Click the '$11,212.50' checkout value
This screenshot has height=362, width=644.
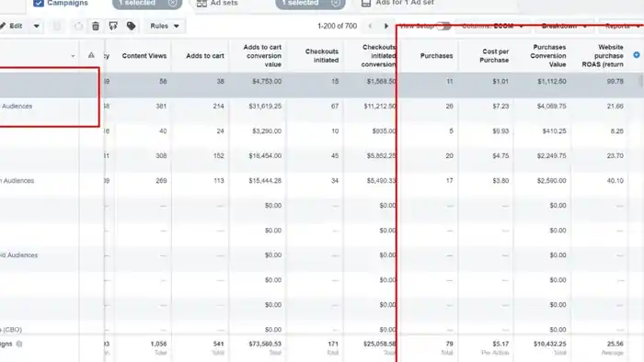(x=380, y=107)
